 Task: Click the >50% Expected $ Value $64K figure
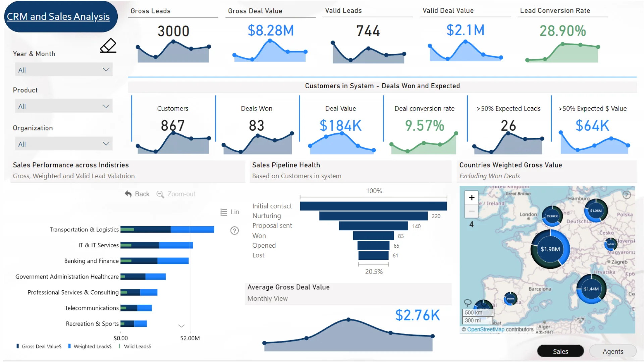[592, 126]
